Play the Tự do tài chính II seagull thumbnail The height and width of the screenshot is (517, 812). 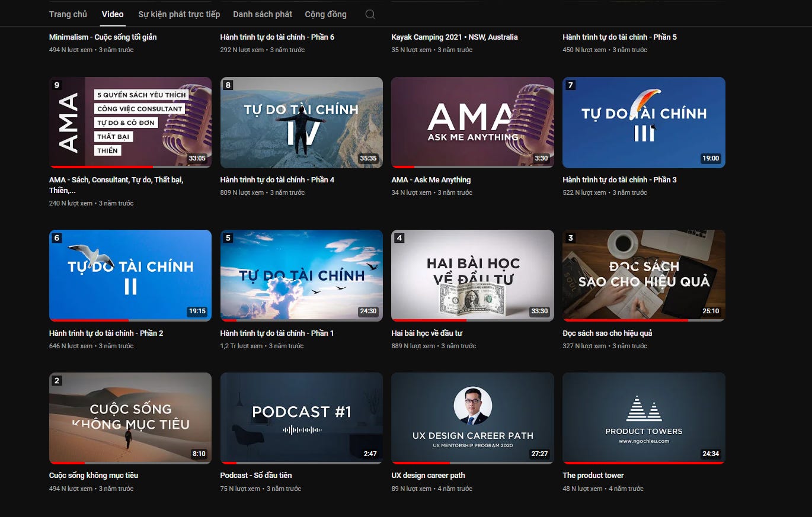(130, 275)
